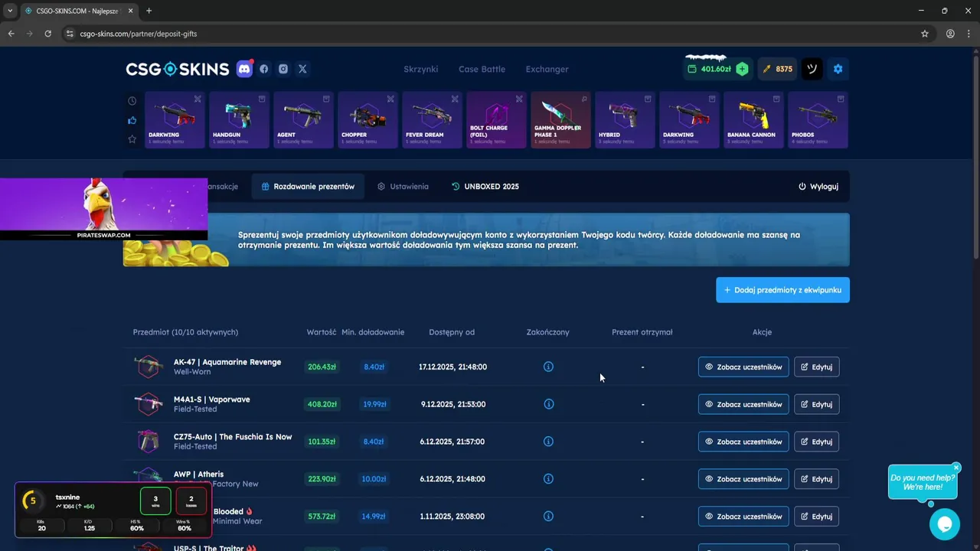Click the 408.20zł value cell

322,404
